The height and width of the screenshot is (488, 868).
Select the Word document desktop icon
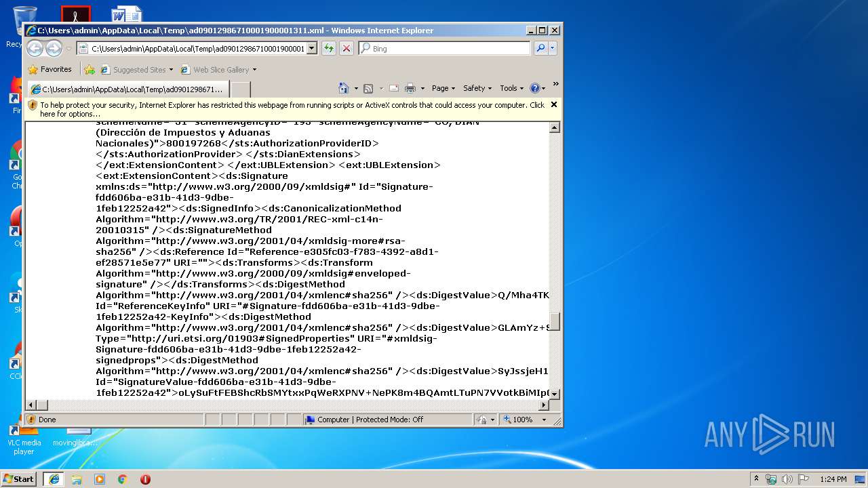(127, 14)
